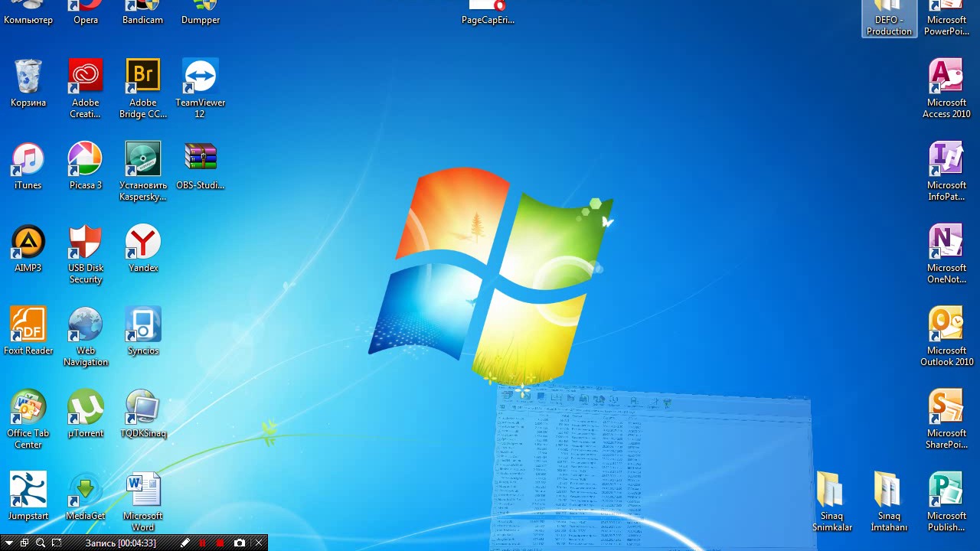
Task: Open Microsoft Word shortcut
Action: tap(143, 502)
